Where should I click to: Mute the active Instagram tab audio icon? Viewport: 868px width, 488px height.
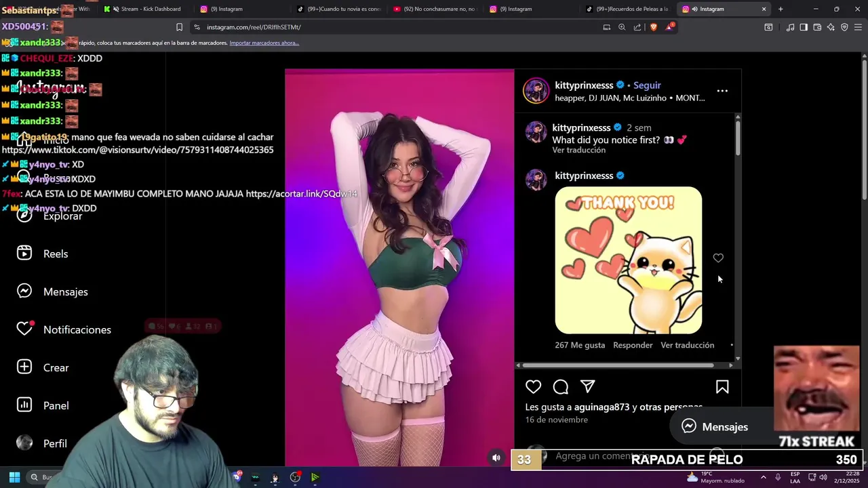[x=695, y=9]
